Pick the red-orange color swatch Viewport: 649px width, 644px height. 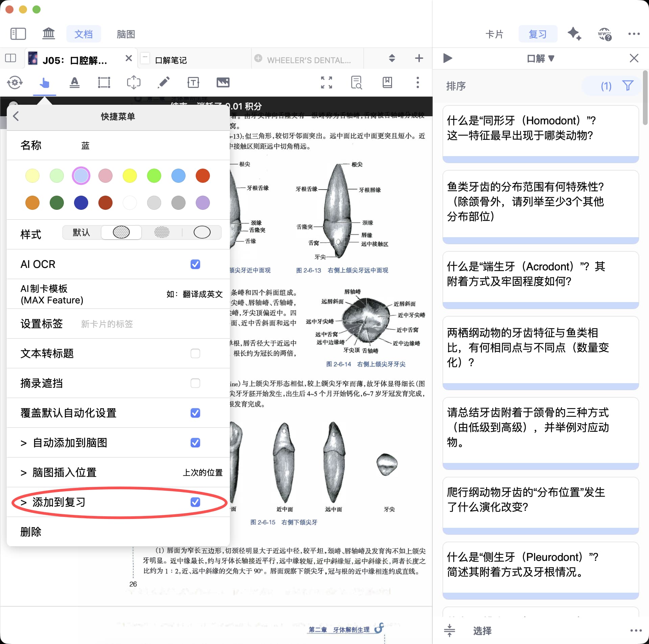(x=202, y=176)
